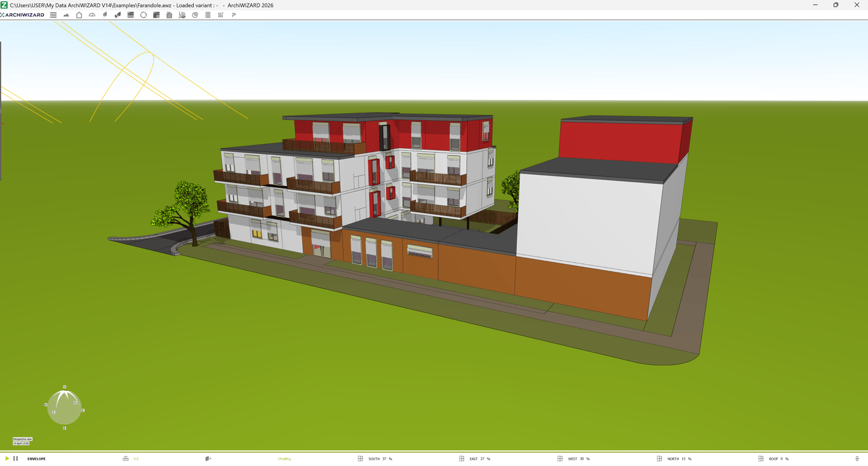Click the circle ring toolbar icon
The width and height of the screenshot is (868, 466).
click(144, 15)
